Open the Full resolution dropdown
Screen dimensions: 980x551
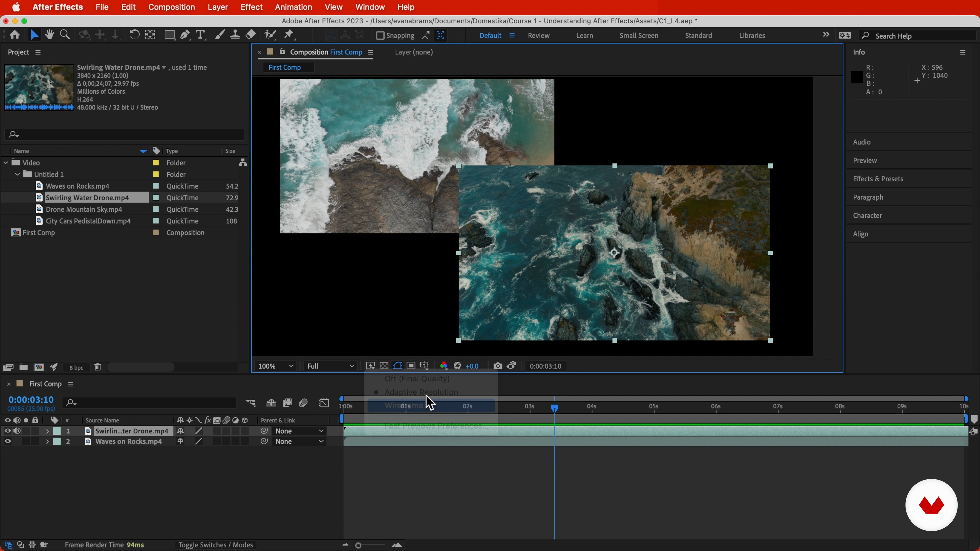pos(330,366)
